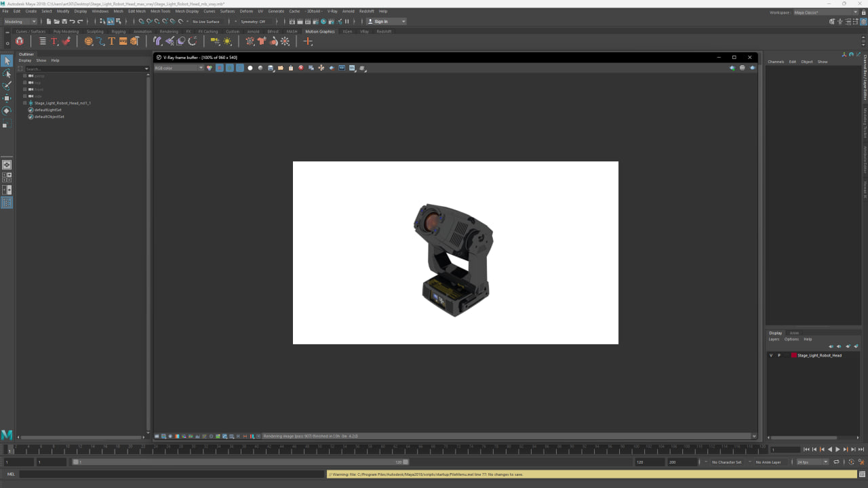Viewport: 868px width, 488px height.
Task: Toggle playback P of Stage_Light_Robot_Head layer
Action: click(x=778, y=355)
